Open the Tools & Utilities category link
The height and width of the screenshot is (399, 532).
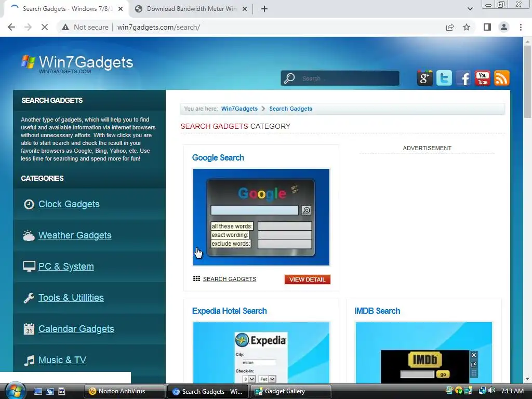pos(71,298)
